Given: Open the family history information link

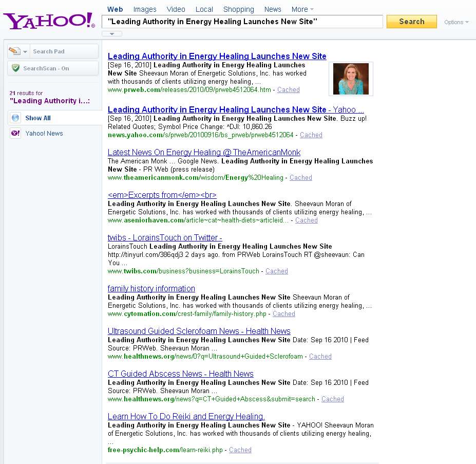Looking at the screenshot, I should pyautogui.click(x=151, y=288).
